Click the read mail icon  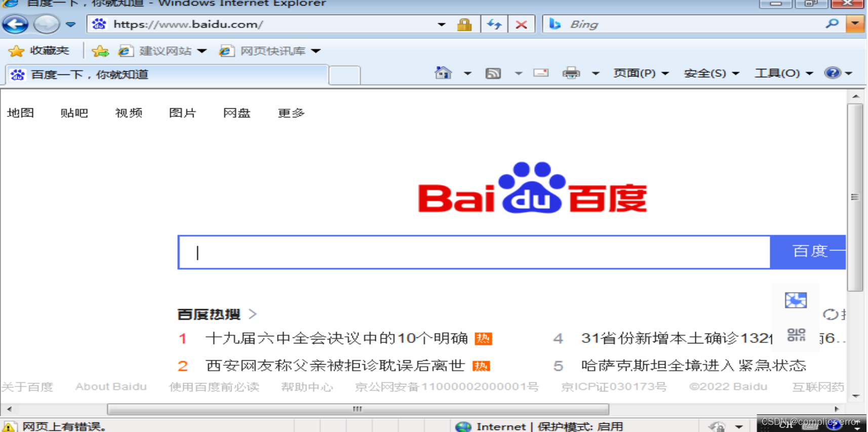pos(541,73)
